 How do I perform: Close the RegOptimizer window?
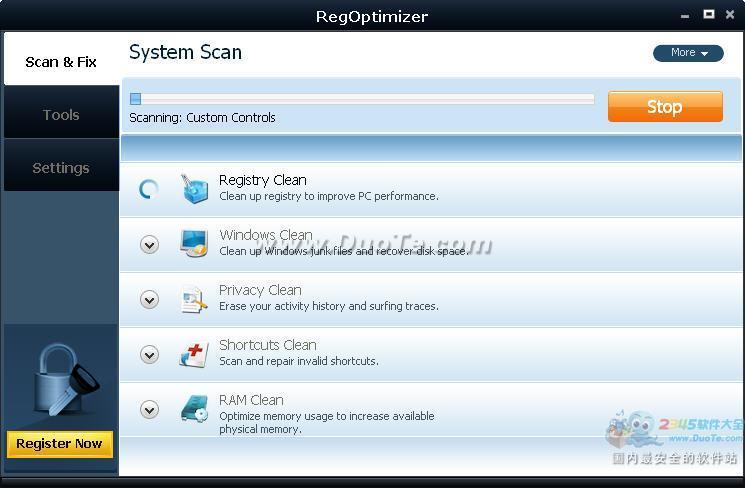(730, 15)
